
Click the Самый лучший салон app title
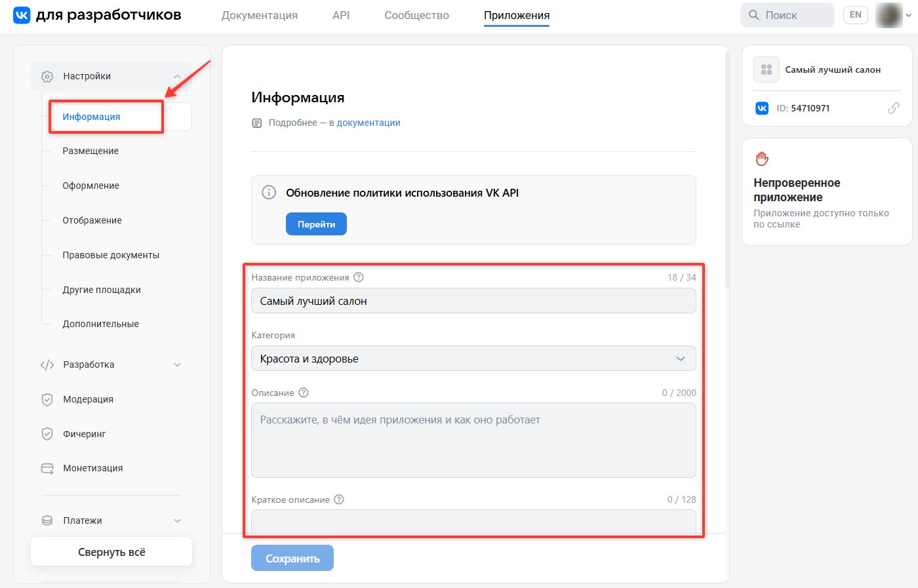(833, 69)
